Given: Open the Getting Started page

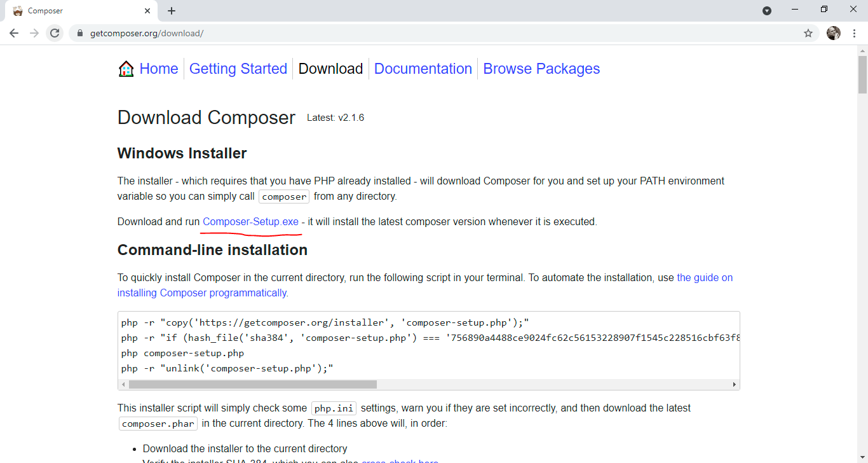Looking at the screenshot, I should (238, 69).
